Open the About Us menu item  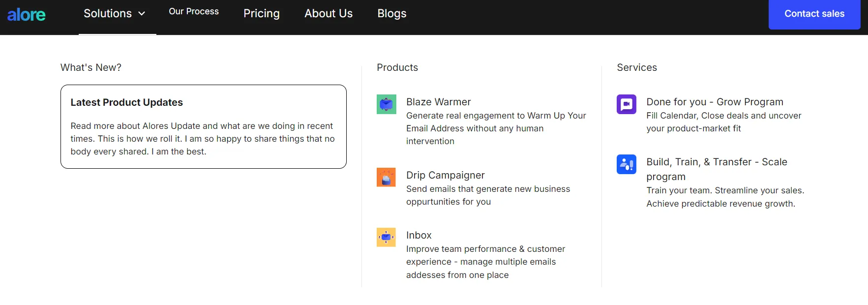(x=329, y=14)
